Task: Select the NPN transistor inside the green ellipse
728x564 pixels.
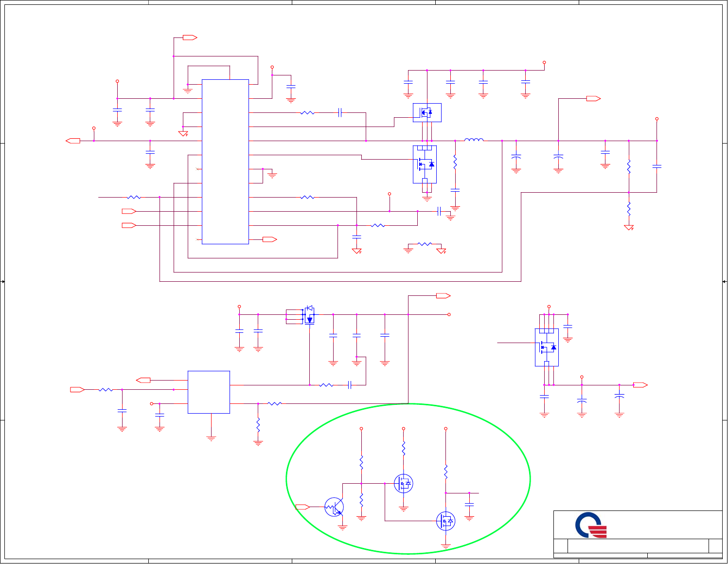Action: pos(334,508)
